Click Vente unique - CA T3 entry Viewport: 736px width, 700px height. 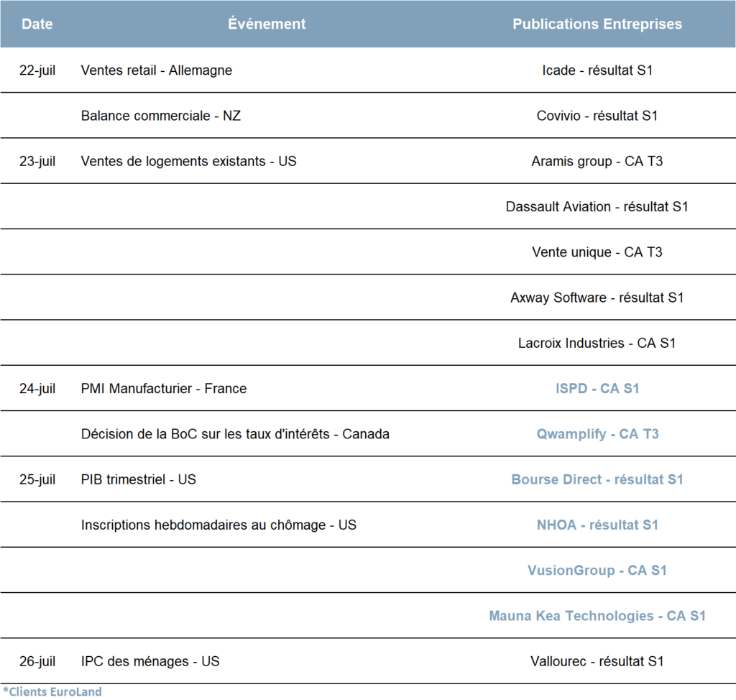(597, 252)
